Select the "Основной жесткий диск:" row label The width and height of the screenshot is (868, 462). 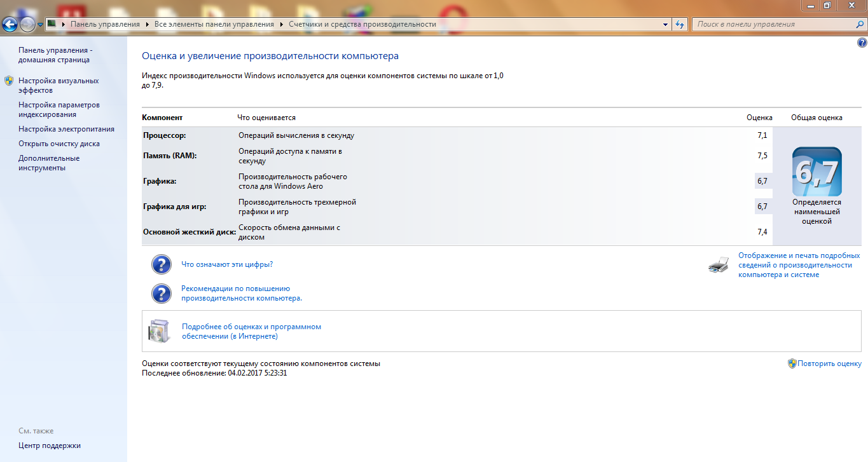point(189,232)
